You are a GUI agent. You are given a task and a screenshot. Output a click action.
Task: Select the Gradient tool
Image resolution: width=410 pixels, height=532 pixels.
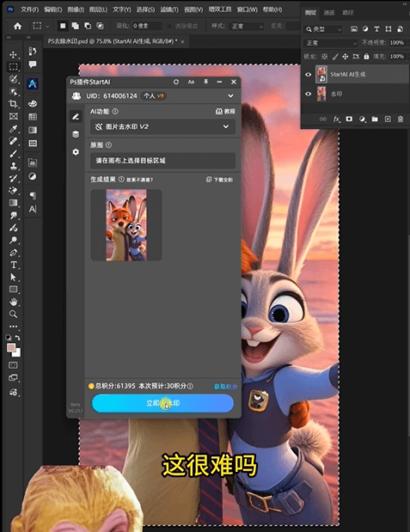(13, 203)
